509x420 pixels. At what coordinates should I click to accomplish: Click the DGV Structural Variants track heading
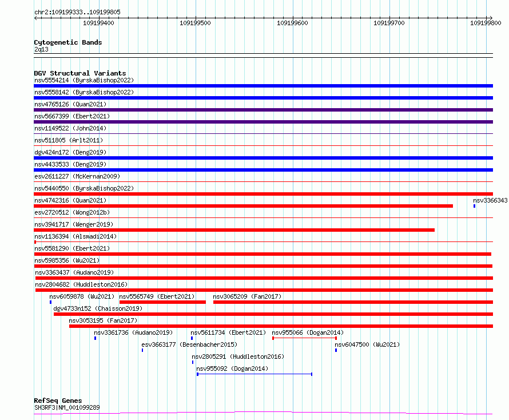tap(80, 73)
